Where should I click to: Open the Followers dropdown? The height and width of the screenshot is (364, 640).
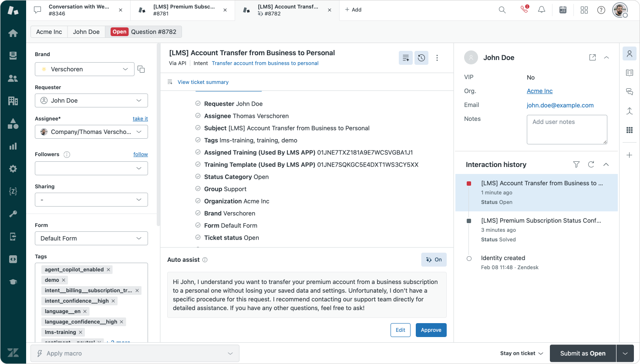coord(91,168)
